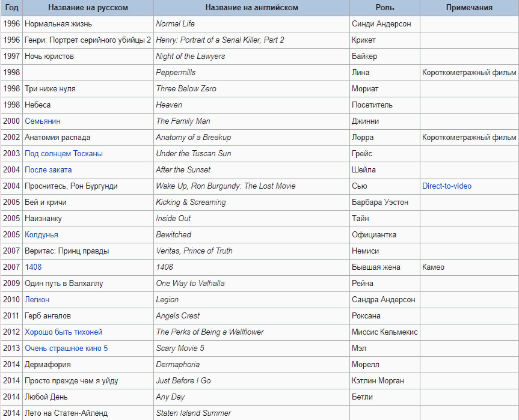The height and width of the screenshot is (420, 519).
Task: Click the Heaven title cell
Action: (x=251, y=105)
